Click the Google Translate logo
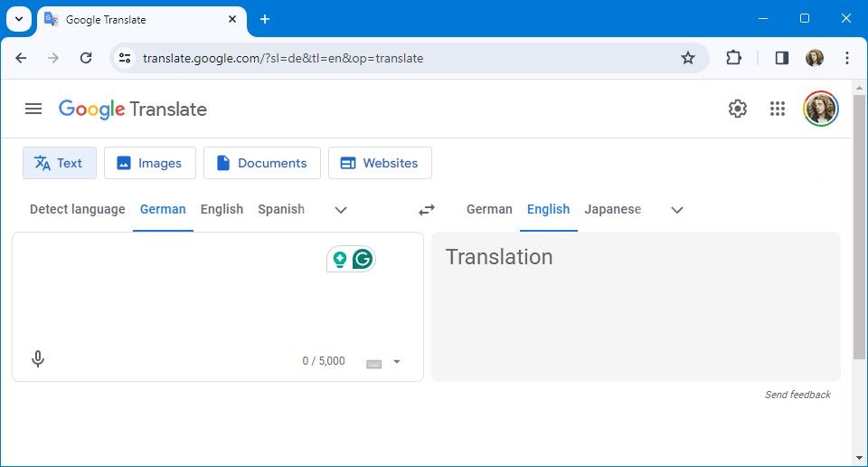868x467 pixels. click(x=132, y=110)
